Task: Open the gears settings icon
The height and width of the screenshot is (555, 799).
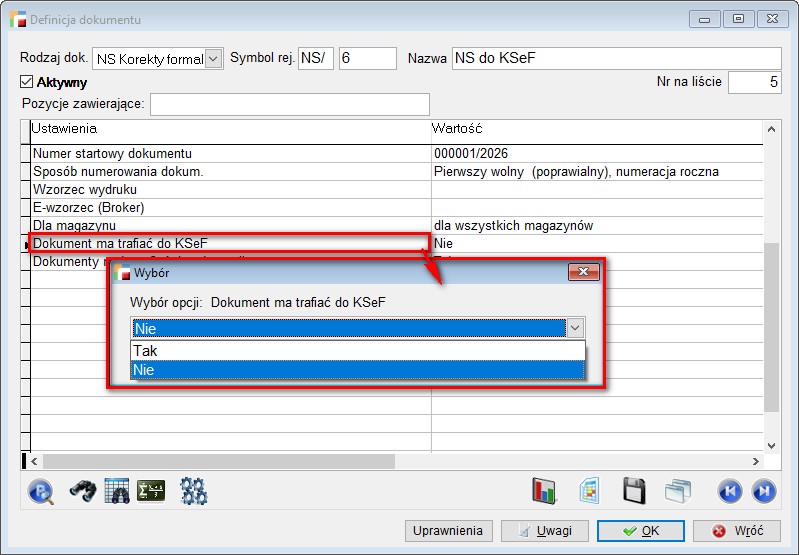Action: click(193, 491)
